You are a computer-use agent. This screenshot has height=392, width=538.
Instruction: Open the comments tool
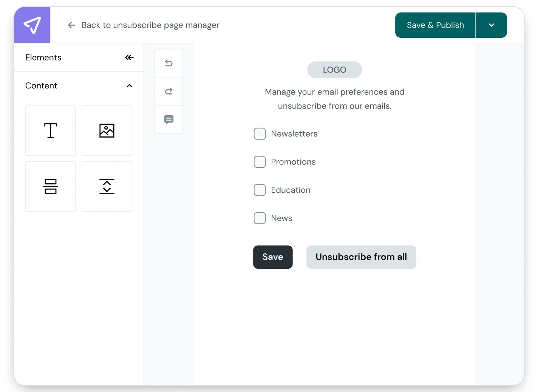169,119
